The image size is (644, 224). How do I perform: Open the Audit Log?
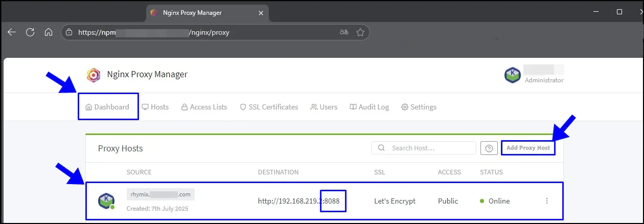[x=370, y=107]
